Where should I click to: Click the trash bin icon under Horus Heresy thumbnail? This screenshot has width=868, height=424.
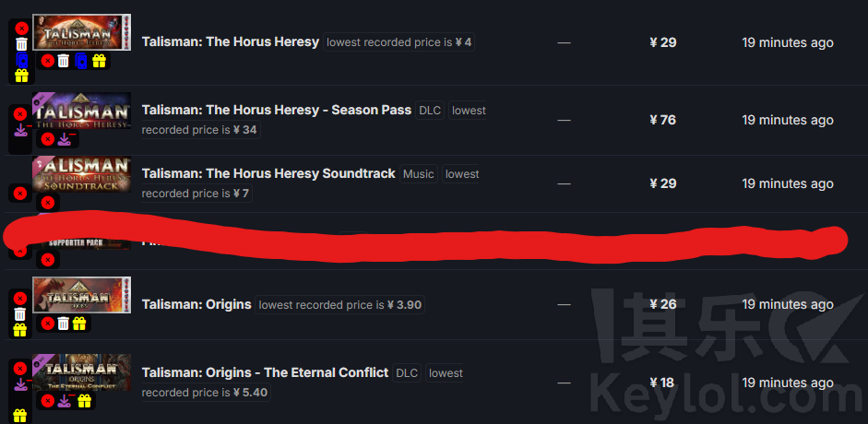click(63, 61)
